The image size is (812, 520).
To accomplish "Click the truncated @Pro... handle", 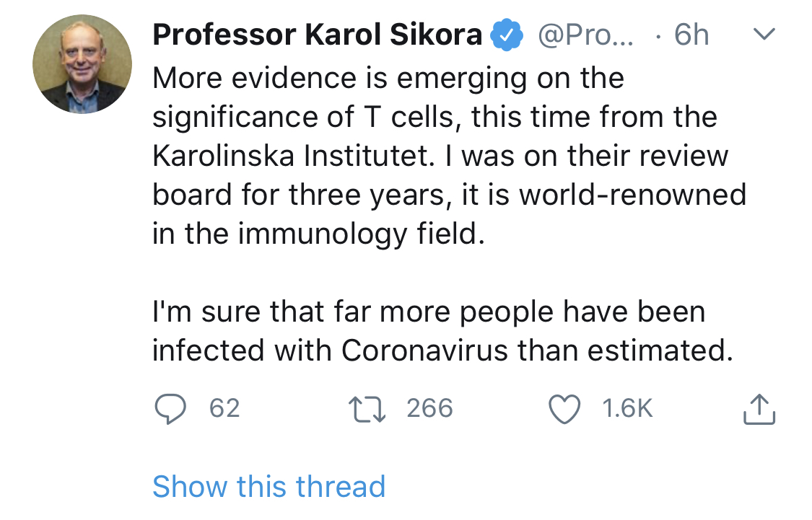I will tap(585, 35).
